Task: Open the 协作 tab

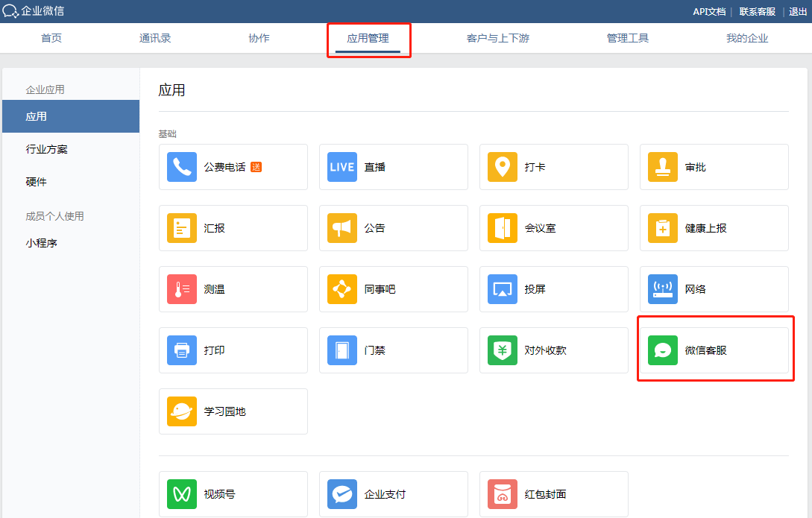Action: pos(259,38)
